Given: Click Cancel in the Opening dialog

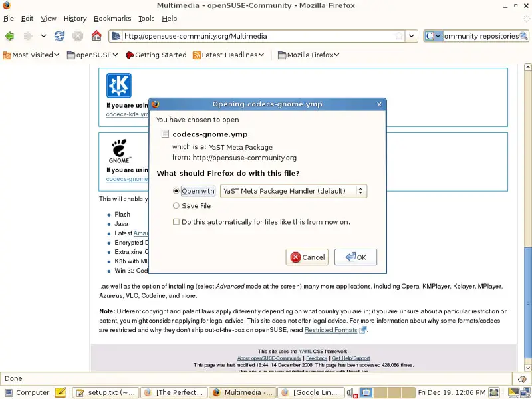Looking at the screenshot, I should (307, 257).
